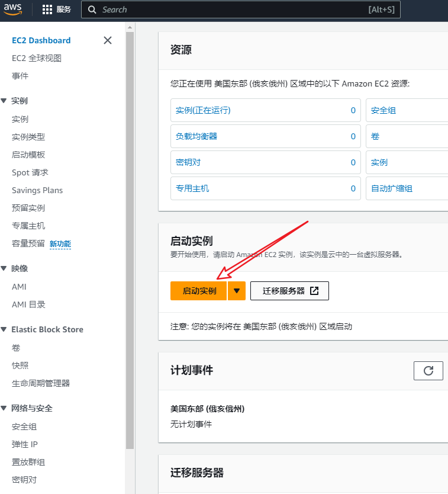Open Savings Plans in sidebar
Viewport: 448px width, 494px height.
37,190
